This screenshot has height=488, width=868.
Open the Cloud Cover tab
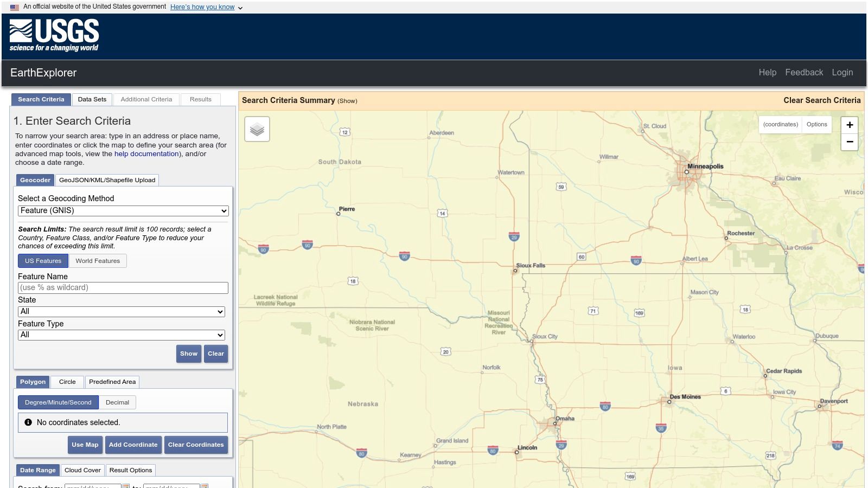pos(82,470)
